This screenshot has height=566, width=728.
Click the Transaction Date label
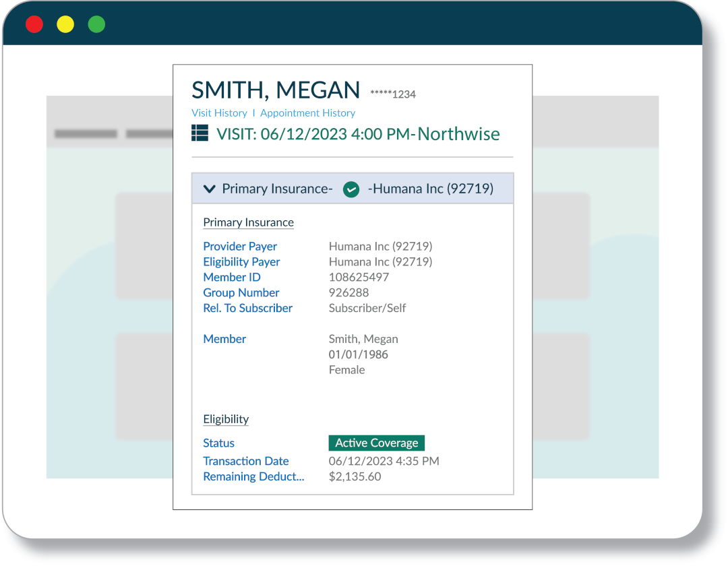(246, 462)
